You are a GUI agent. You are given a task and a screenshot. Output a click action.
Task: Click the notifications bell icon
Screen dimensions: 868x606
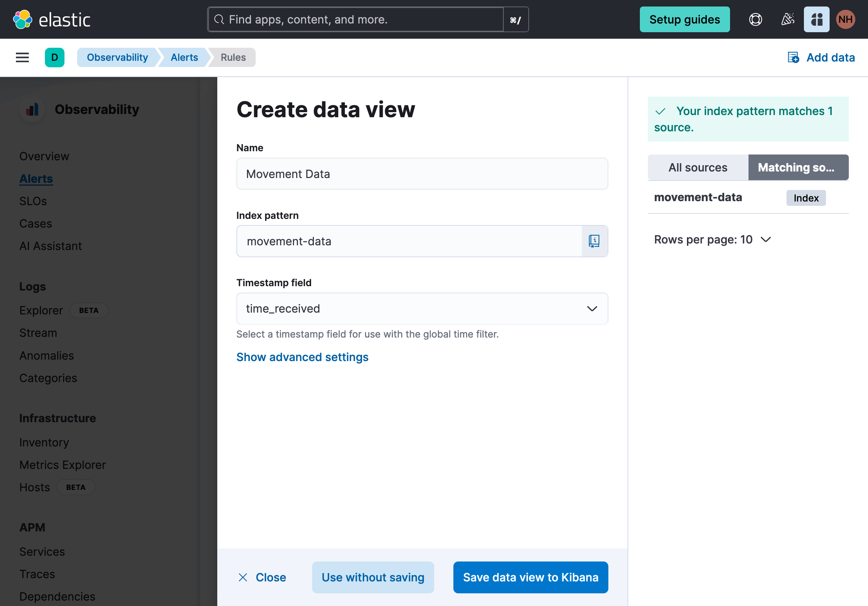click(787, 19)
